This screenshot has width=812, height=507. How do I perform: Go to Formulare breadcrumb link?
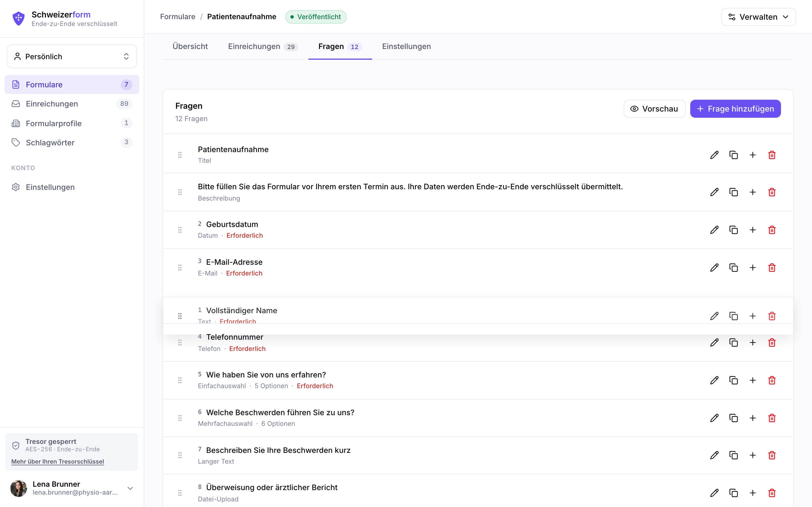178,17
